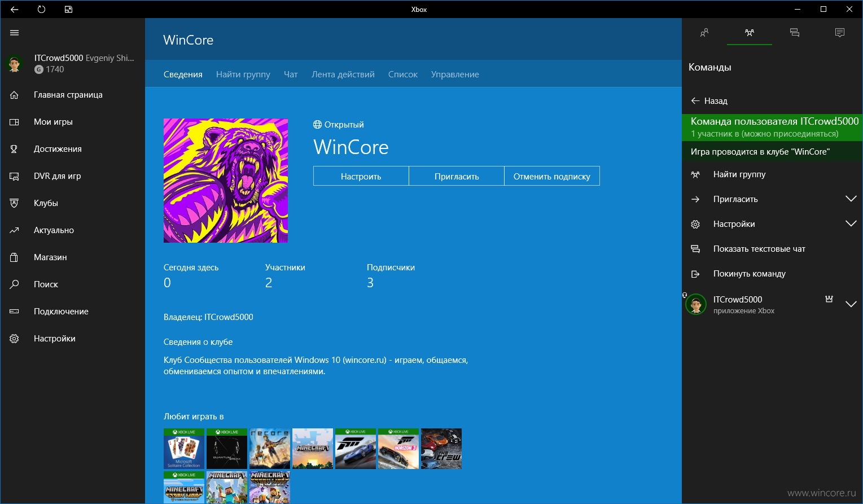The width and height of the screenshot is (863, 504).
Task: Click gamerscore 1740 under profile name
Action: (55, 69)
